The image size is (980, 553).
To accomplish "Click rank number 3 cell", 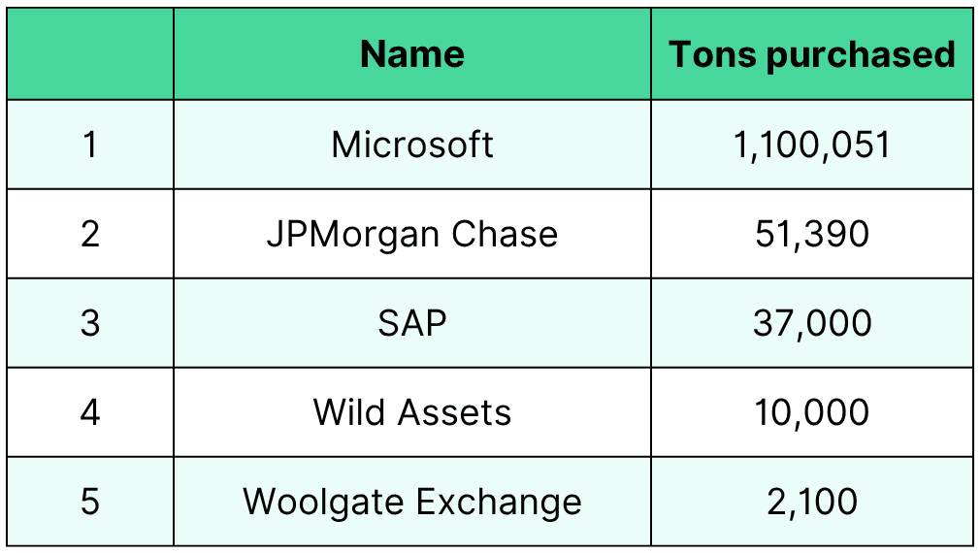I will tap(90, 323).
